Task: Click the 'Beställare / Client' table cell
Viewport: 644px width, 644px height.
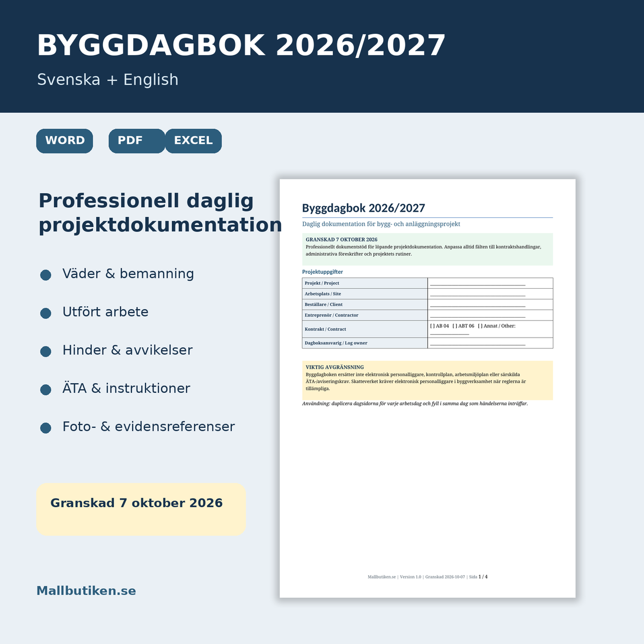Action: (365, 304)
